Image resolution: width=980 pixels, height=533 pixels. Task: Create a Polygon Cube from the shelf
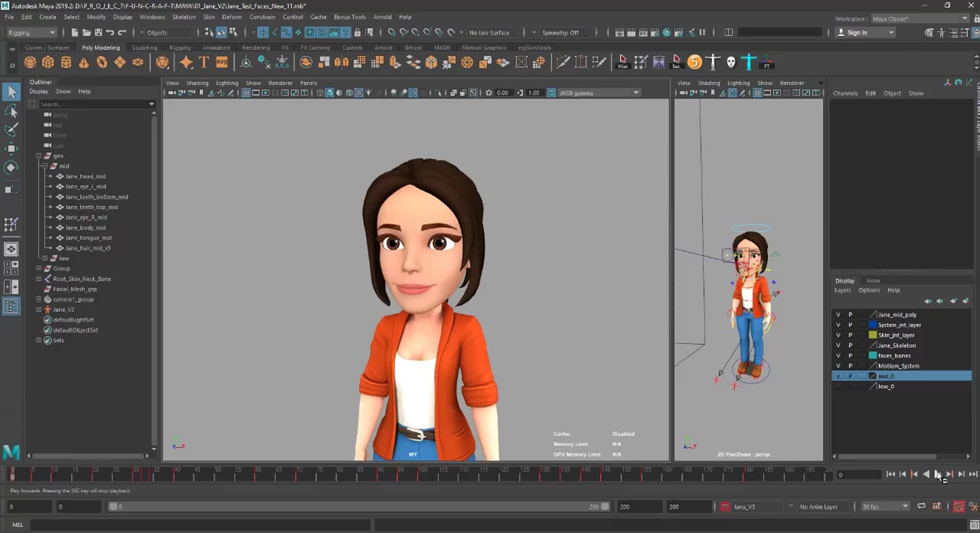[x=48, y=62]
